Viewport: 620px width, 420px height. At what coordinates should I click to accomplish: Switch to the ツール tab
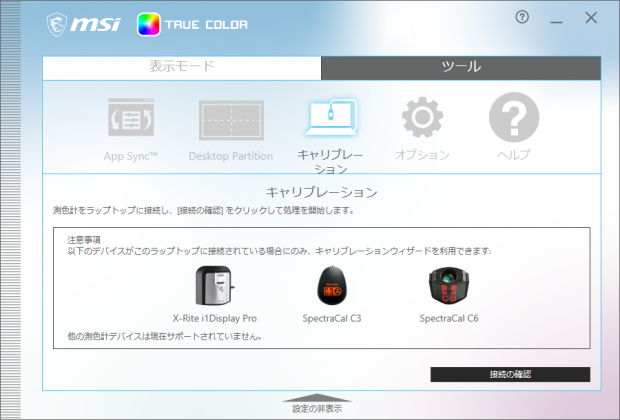[x=461, y=68]
